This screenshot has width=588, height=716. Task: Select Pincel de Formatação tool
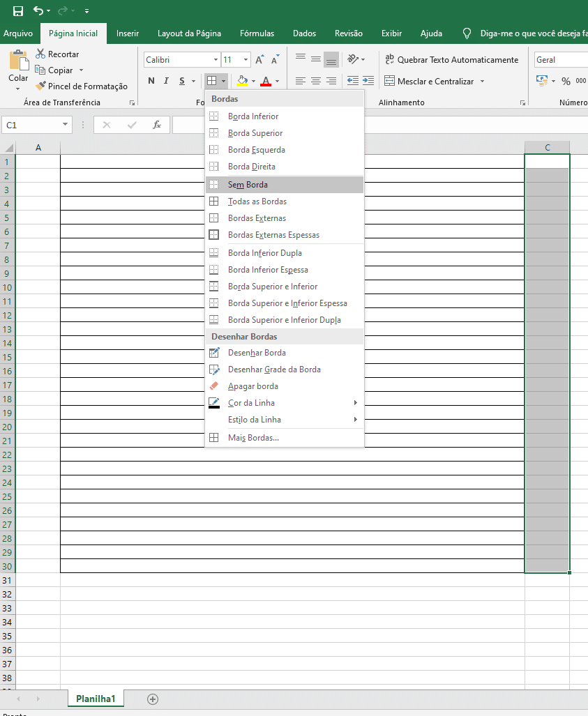click(82, 86)
